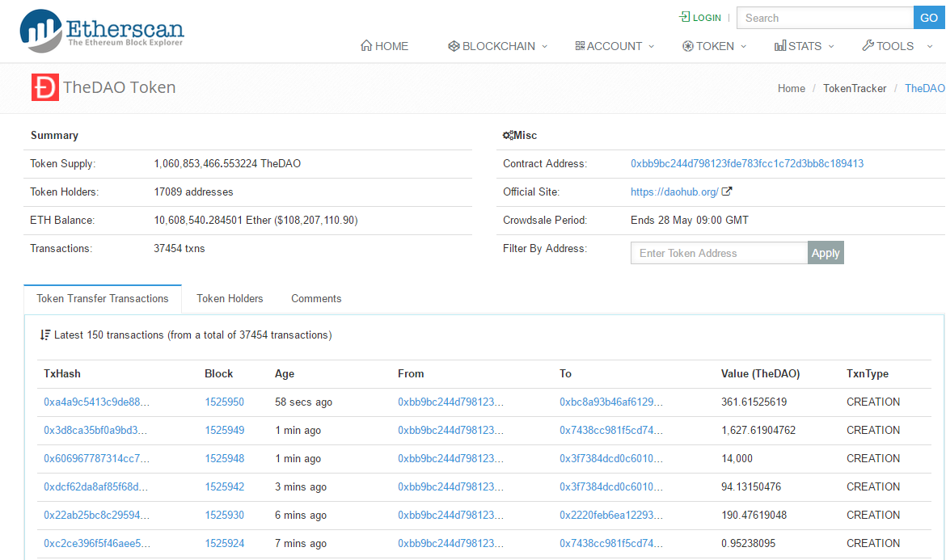This screenshot has width=946, height=560.
Task: Click the external link icon beside daohub.org
Action: (727, 192)
